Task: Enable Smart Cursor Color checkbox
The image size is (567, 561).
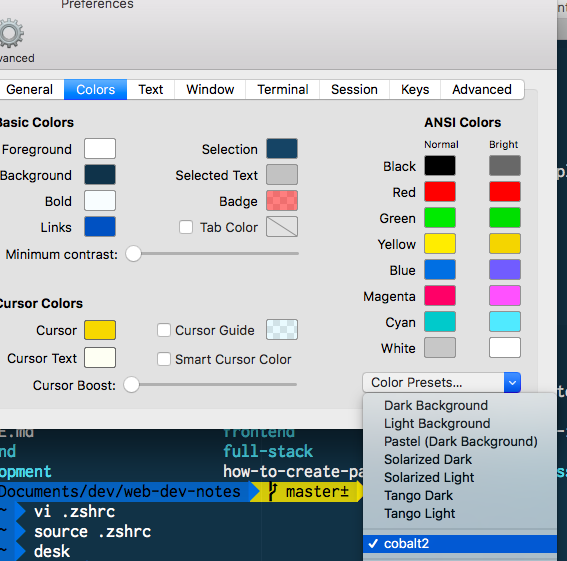Action: click(x=164, y=359)
